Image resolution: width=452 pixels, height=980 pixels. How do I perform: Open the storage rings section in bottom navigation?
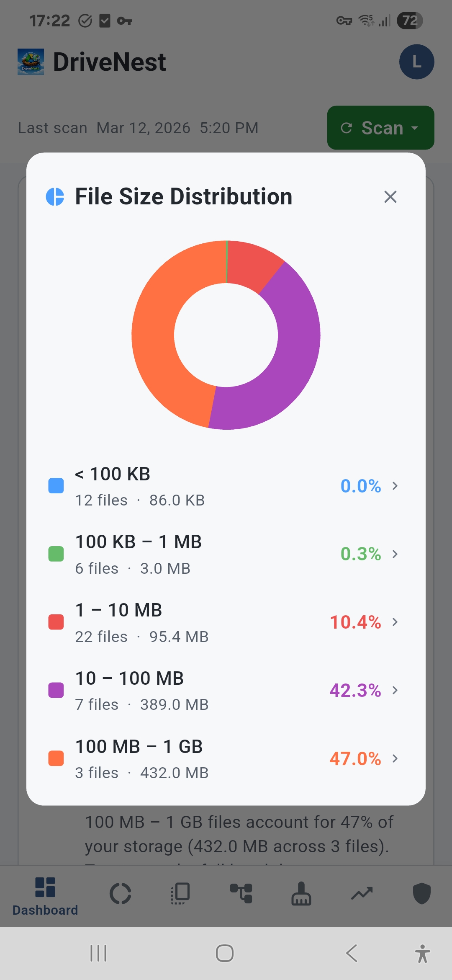tap(121, 892)
